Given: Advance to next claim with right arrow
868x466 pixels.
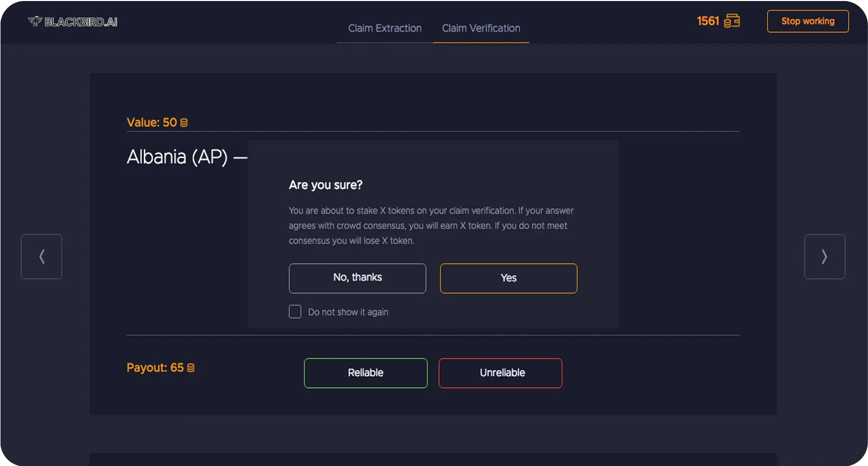Looking at the screenshot, I should click(x=825, y=257).
